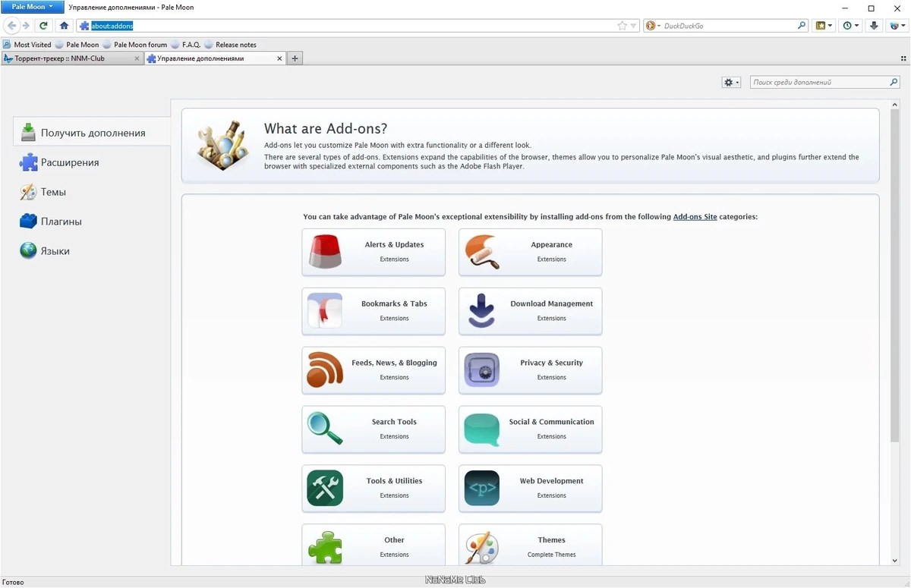Open the globe icon toolbar dropdown
Viewport: 911px width, 588px height.
pos(897,26)
